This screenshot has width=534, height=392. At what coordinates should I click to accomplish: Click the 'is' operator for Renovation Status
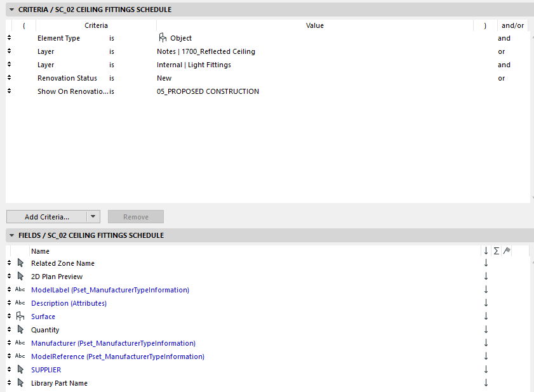pyautogui.click(x=112, y=78)
